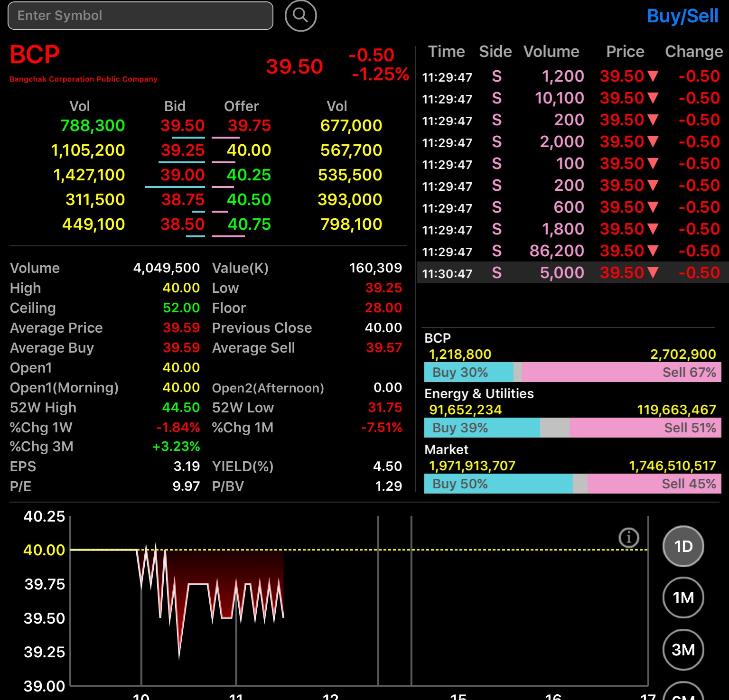Click P/E value 9.97
729x700 pixels.
[x=186, y=486]
